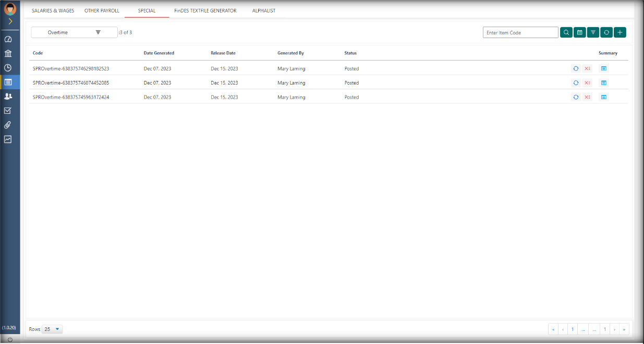Open the green calendar date filter button

[x=579, y=32]
